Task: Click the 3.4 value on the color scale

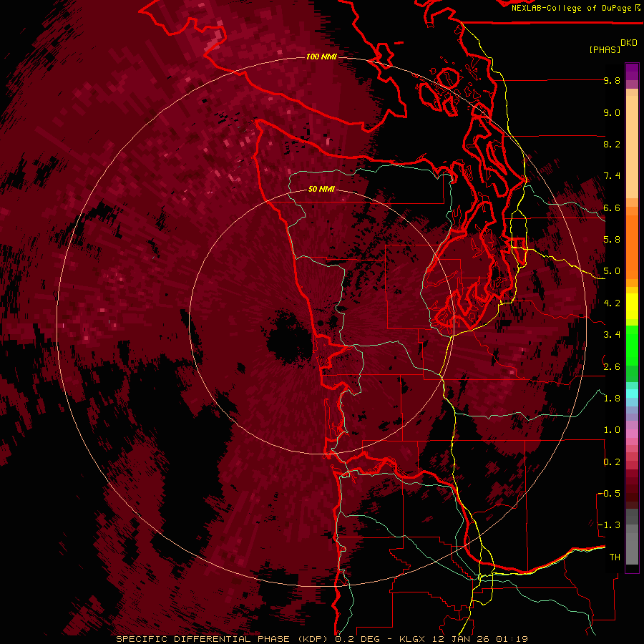Action: 612,335
